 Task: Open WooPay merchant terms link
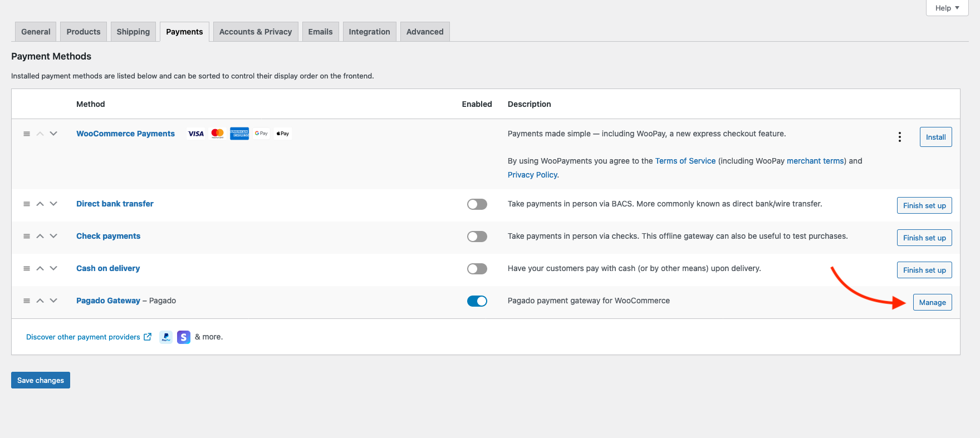[815, 161]
